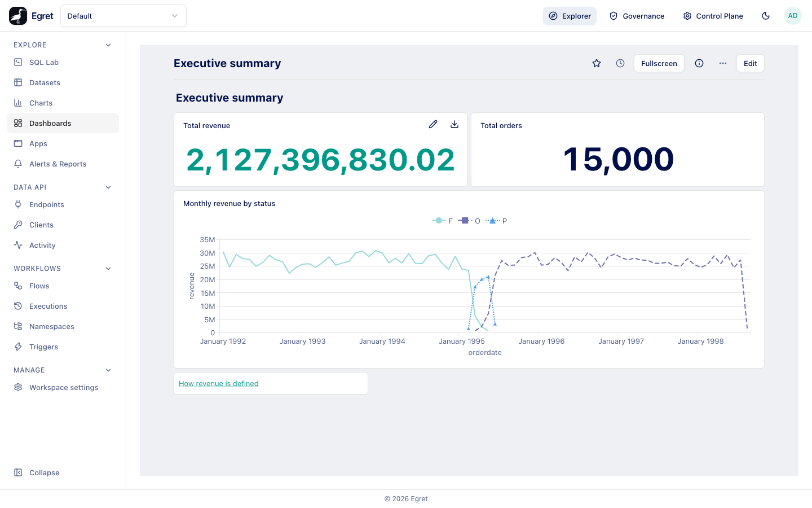Open Apps in the sidebar
The width and height of the screenshot is (812, 508).
pyautogui.click(x=63, y=143)
